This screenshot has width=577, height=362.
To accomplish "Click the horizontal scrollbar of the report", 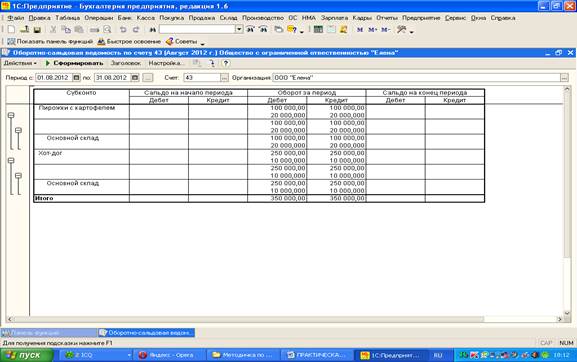I will 285,319.
